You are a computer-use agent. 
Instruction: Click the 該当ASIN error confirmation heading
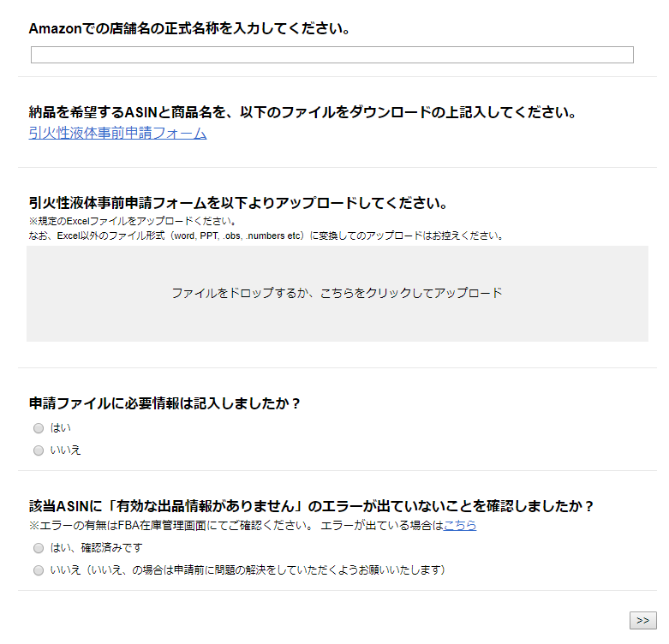click(x=312, y=505)
